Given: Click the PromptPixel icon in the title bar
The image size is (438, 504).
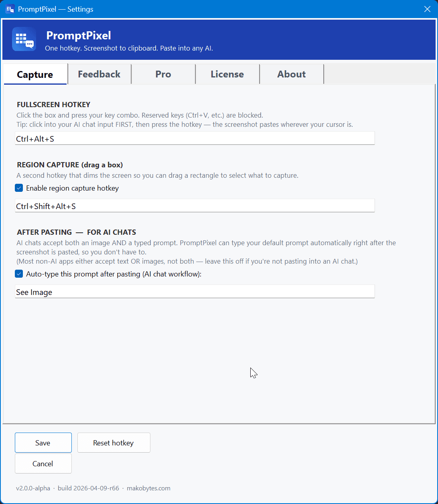Looking at the screenshot, I should 10,9.
